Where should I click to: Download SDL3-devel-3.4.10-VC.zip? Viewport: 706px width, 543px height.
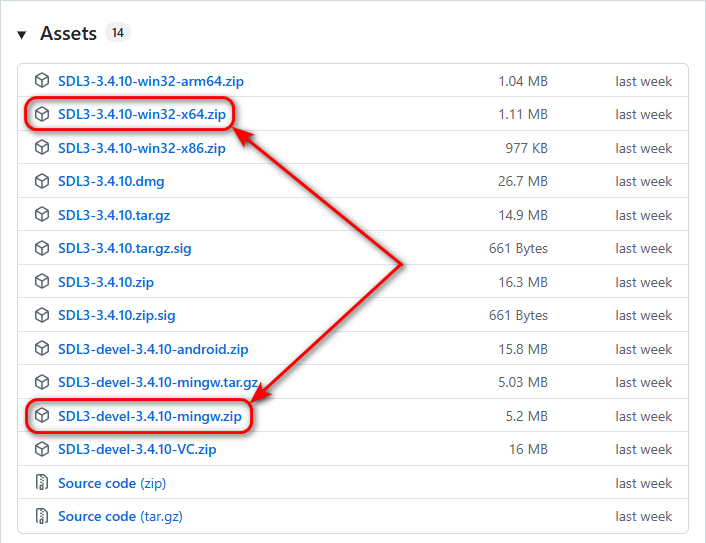click(x=137, y=449)
